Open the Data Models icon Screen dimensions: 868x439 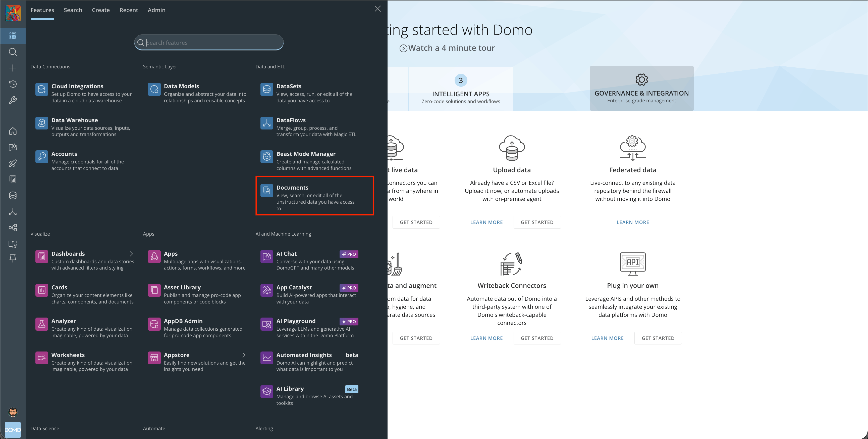[154, 90]
